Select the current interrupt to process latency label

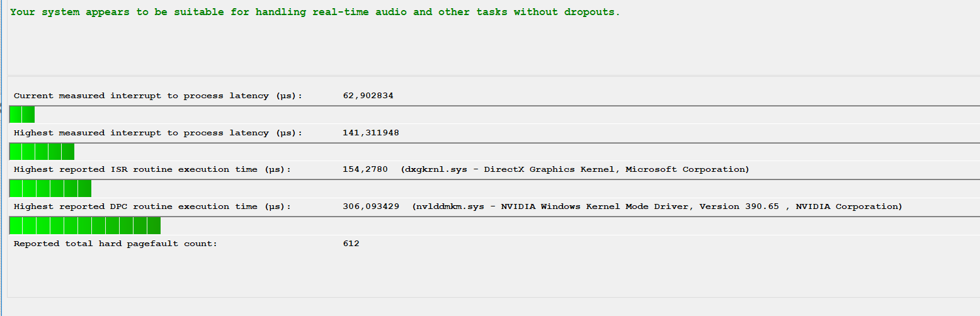[158, 96]
